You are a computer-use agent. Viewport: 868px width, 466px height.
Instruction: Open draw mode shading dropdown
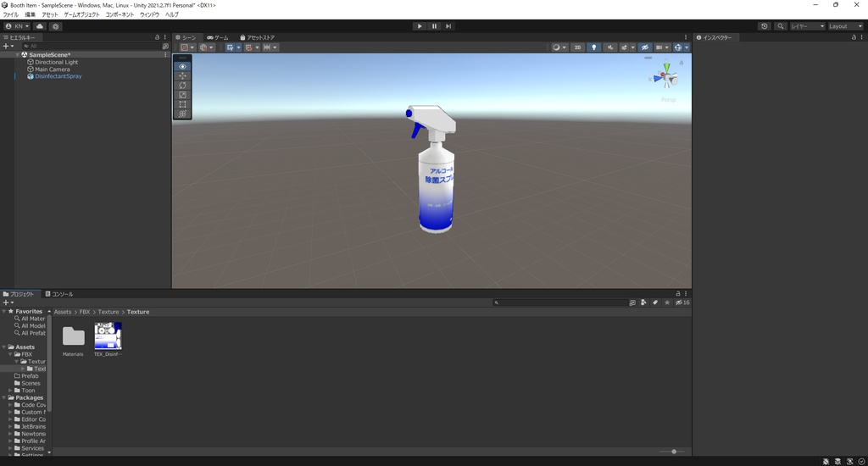pos(559,47)
